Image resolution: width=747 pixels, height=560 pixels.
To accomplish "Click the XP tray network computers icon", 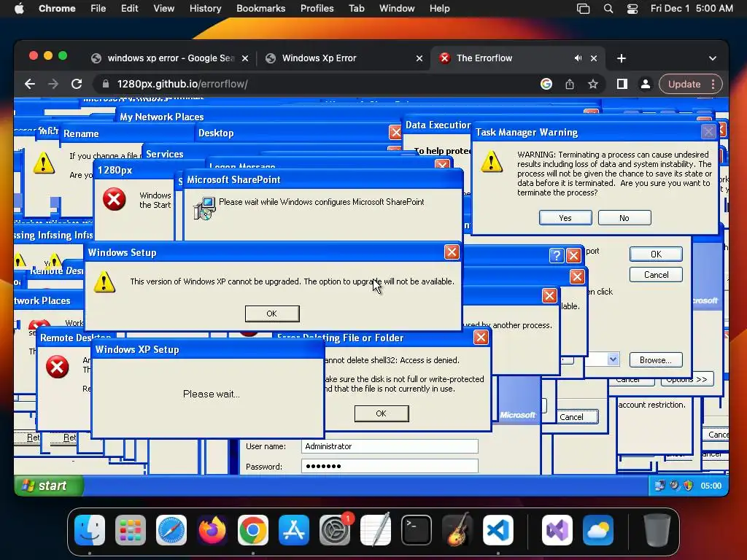I will [659, 486].
